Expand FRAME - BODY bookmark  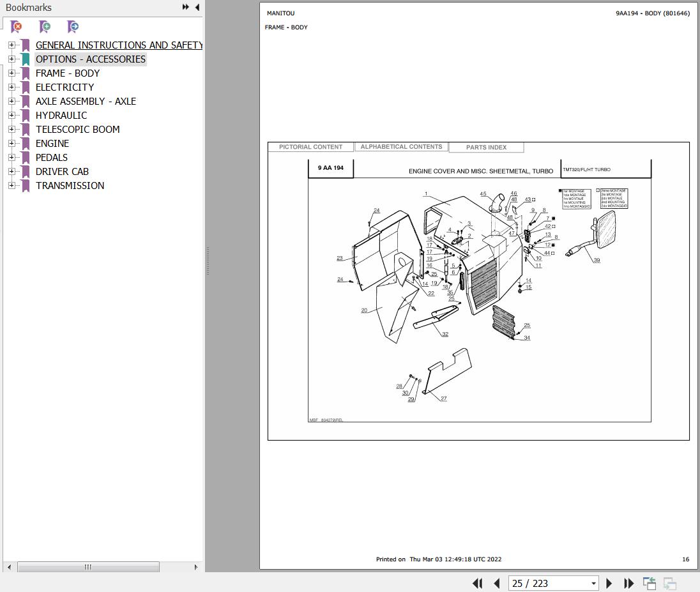click(11, 73)
